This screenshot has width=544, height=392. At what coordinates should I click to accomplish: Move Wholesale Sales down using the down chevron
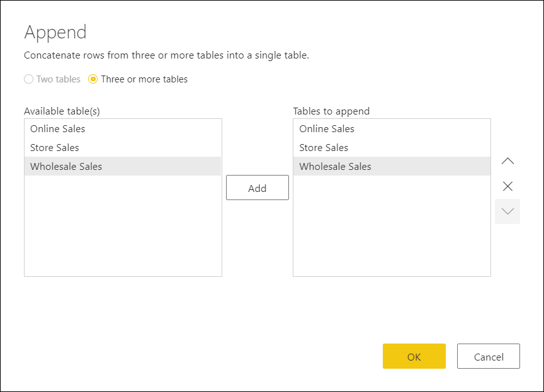point(507,212)
